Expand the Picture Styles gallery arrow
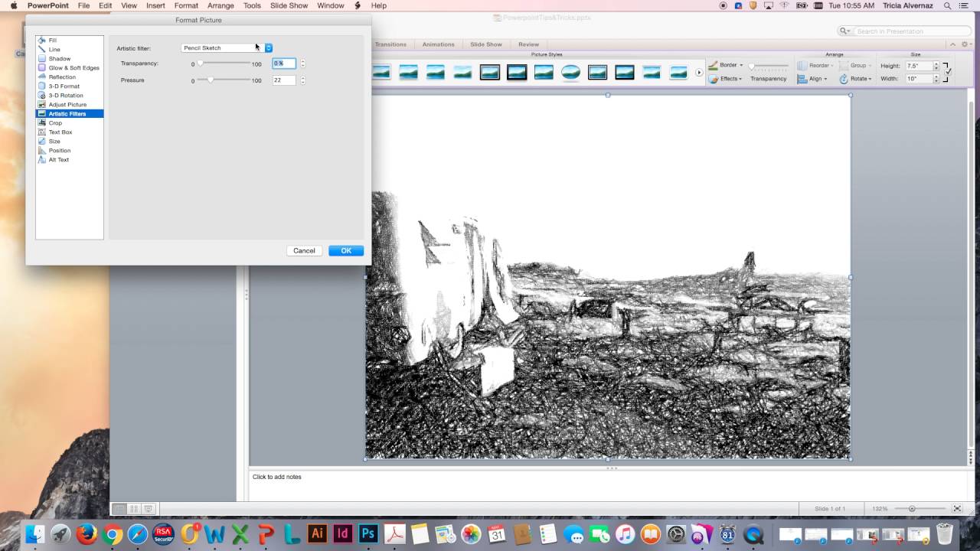The height and width of the screenshot is (551, 980). tap(699, 73)
